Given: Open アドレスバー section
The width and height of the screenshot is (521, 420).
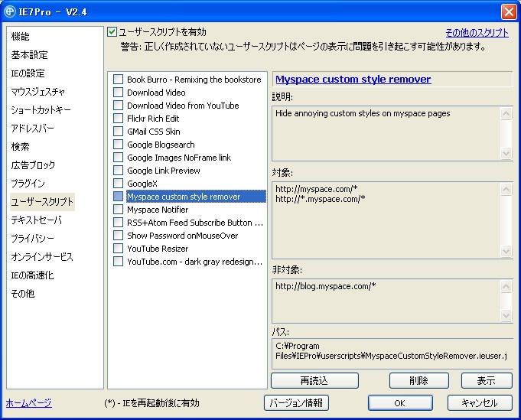Looking at the screenshot, I should pos(33,129).
